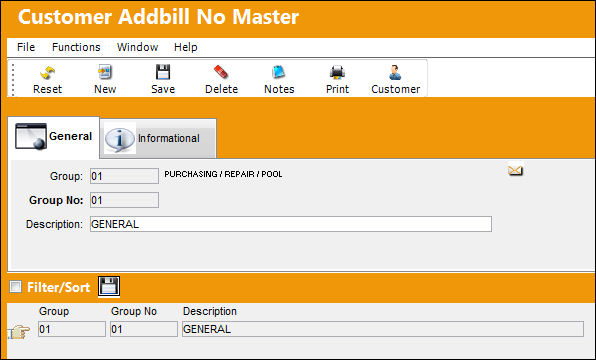
Task: Click the Delete eraser icon
Action: coord(221,72)
